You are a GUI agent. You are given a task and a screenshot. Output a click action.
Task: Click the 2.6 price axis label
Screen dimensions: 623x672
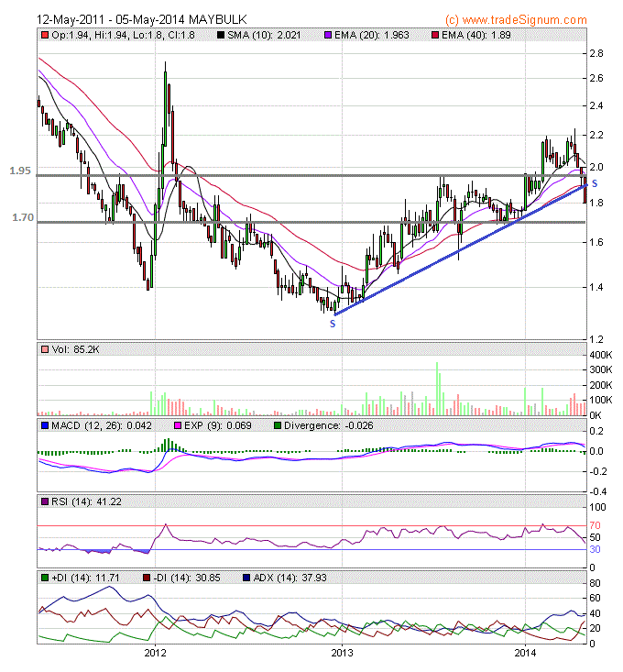coord(596,78)
